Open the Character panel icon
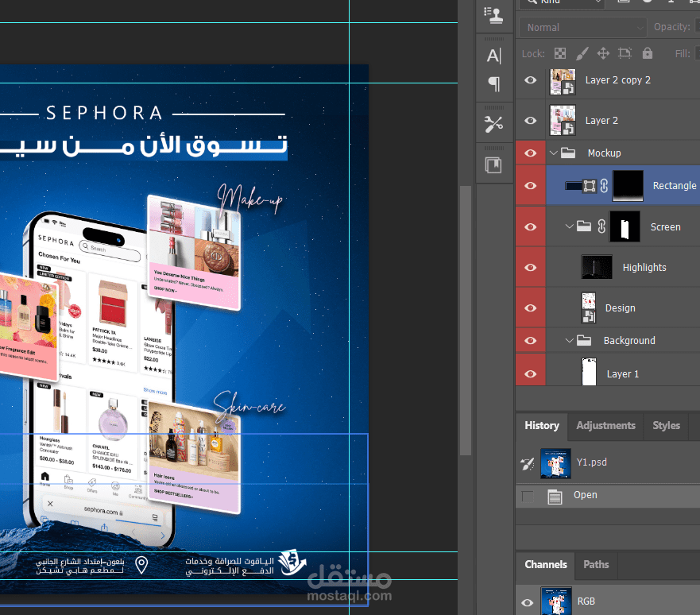 (x=493, y=56)
